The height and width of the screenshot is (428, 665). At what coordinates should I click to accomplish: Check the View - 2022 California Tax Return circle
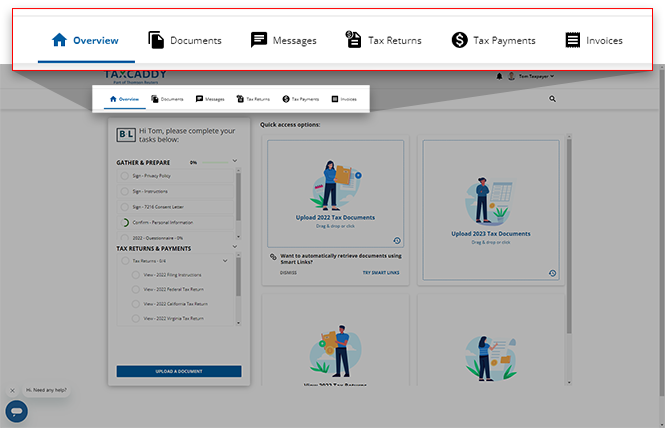136,304
